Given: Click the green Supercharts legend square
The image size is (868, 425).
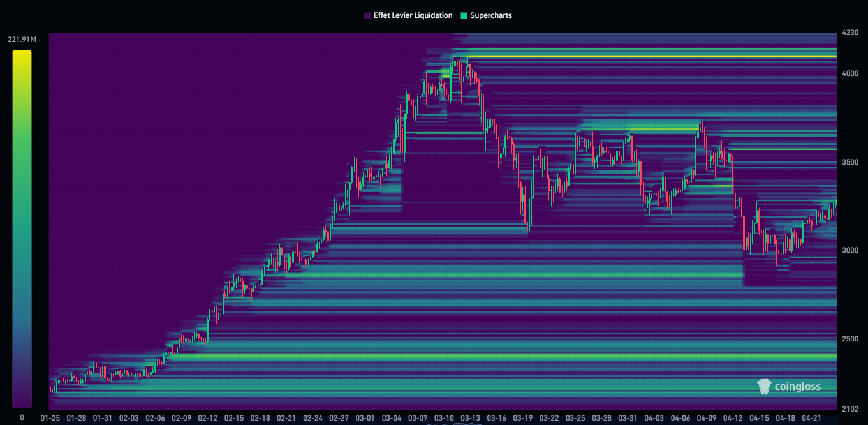Looking at the screenshot, I should coord(464,15).
